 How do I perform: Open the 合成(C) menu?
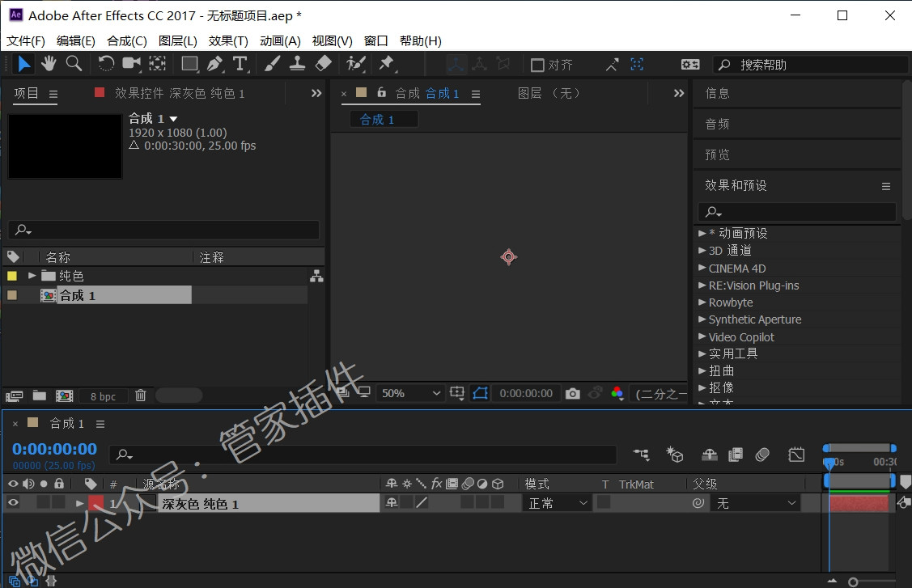pos(127,40)
